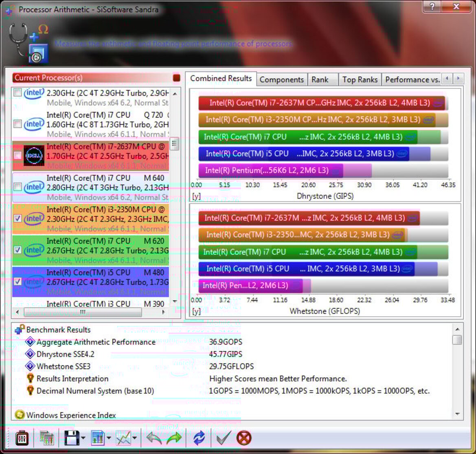
Task: Click the stacked charts engine icon
Action: 47,438
